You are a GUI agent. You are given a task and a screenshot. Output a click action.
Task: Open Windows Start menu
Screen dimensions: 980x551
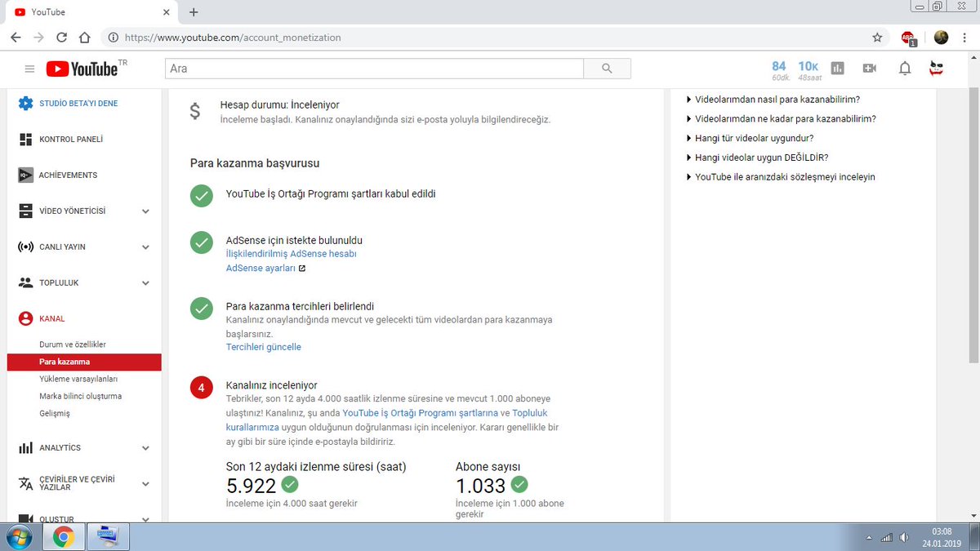point(19,537)
